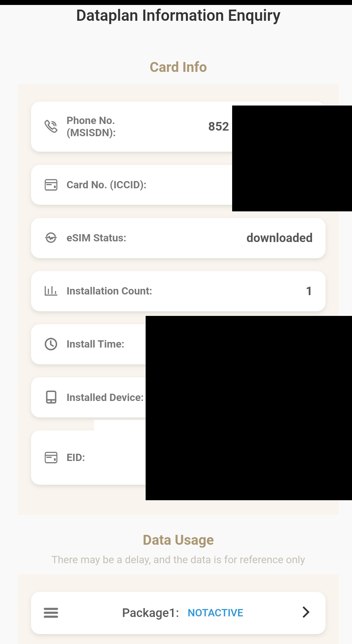
Task: Tap the data delay reference note
Action: pos(178,560)
